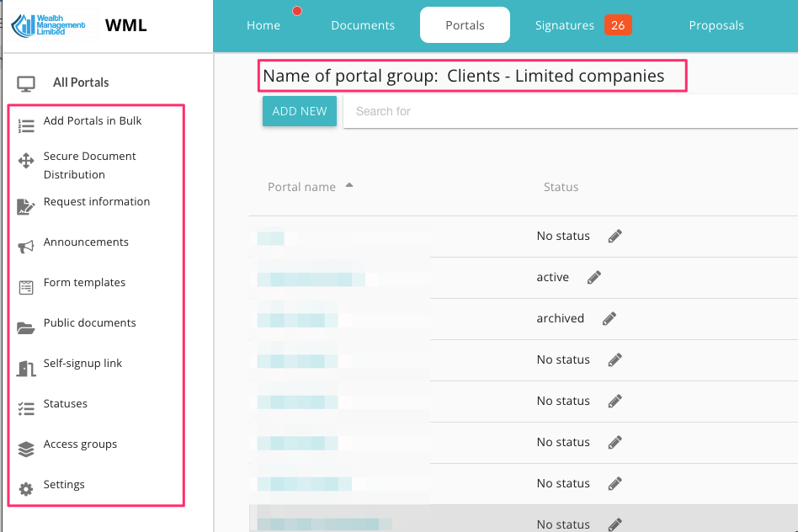This screenshot has width=798, height=532.
Task: Open the Signatures tab
Action: 565,25
